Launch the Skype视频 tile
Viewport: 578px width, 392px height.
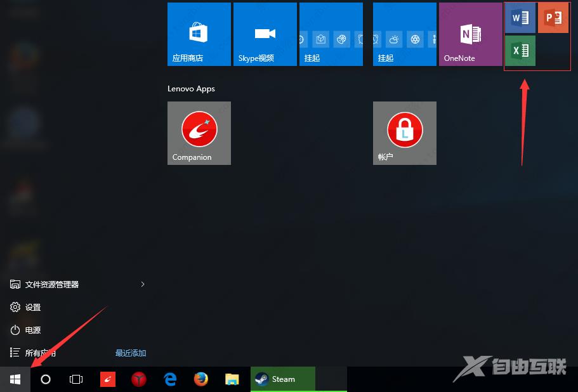[265, 34]
